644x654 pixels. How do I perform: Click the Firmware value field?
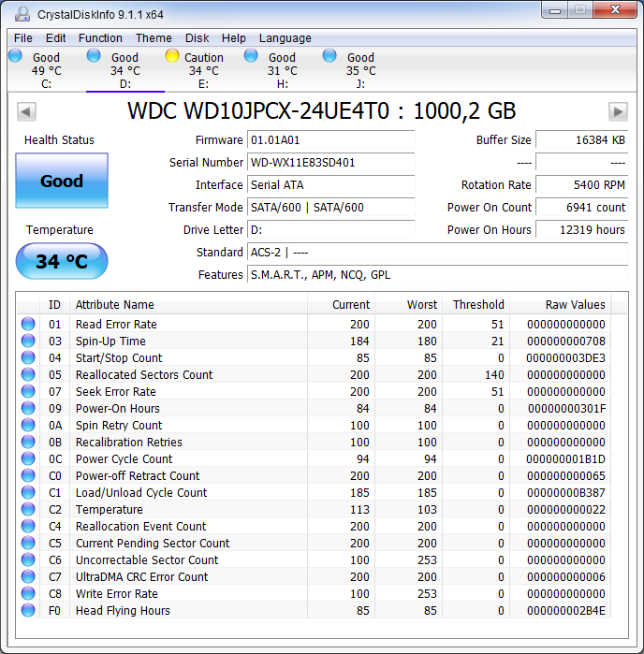click(331, 139)
